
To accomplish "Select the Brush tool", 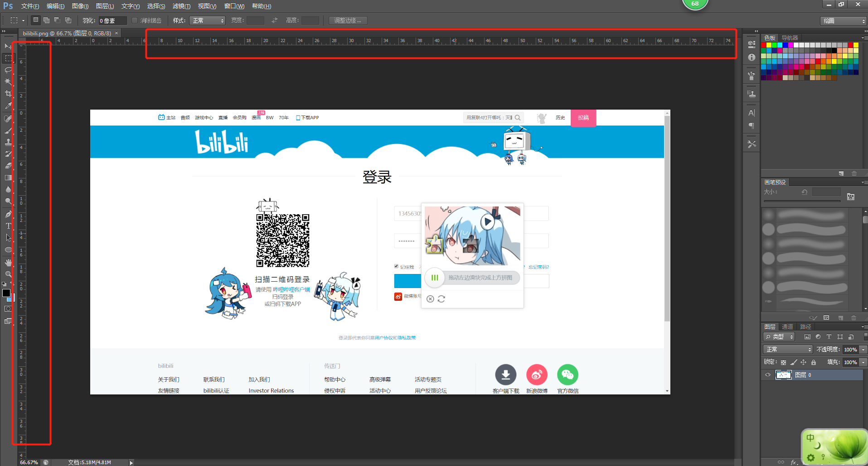I will [x=8, y=130].
